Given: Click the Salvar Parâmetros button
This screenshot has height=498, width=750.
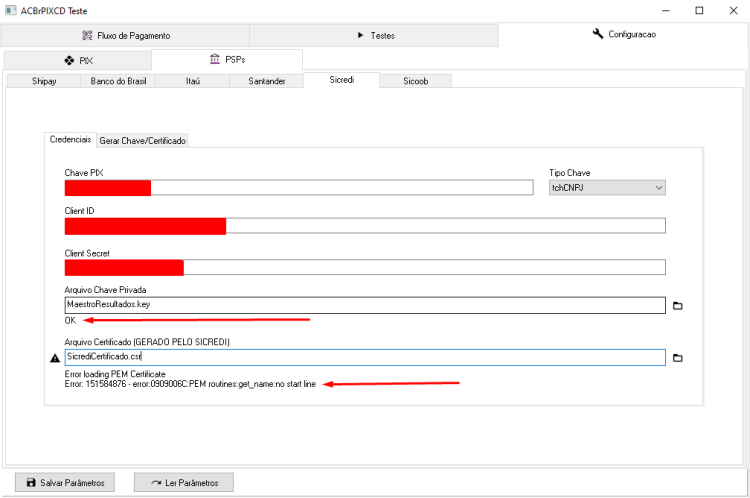Looking at the screenshot, I should (65, 483).
